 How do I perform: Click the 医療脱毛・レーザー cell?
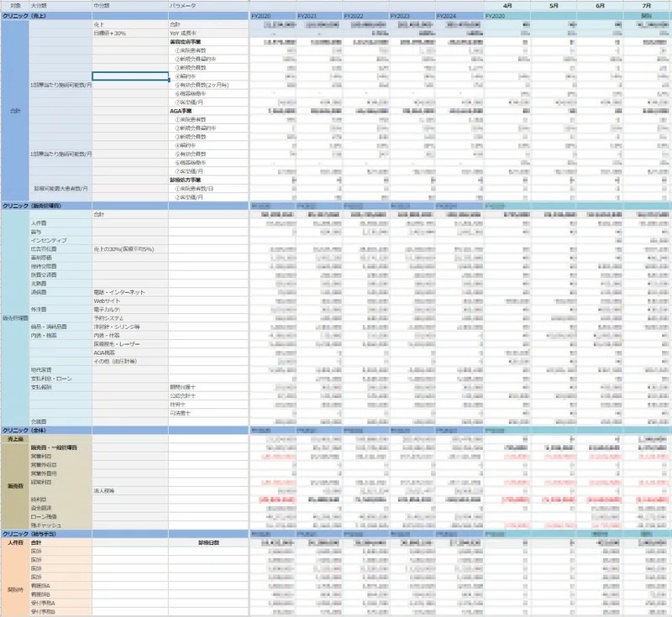(130, 344)
